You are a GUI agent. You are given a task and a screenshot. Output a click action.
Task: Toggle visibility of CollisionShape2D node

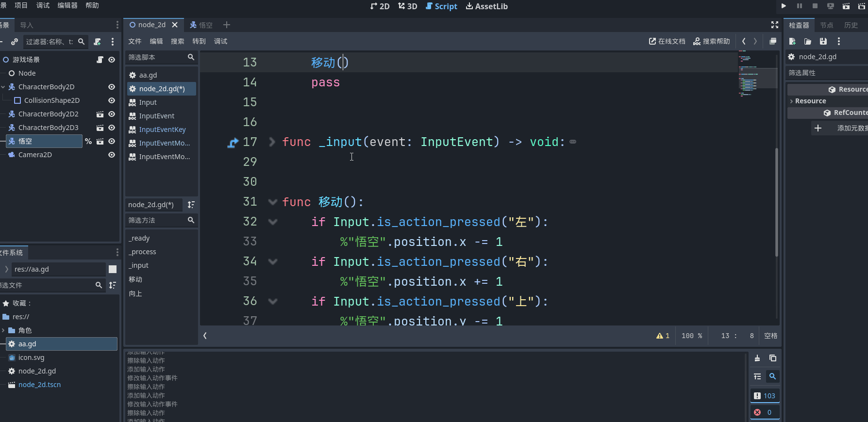[x=112, y=100]
